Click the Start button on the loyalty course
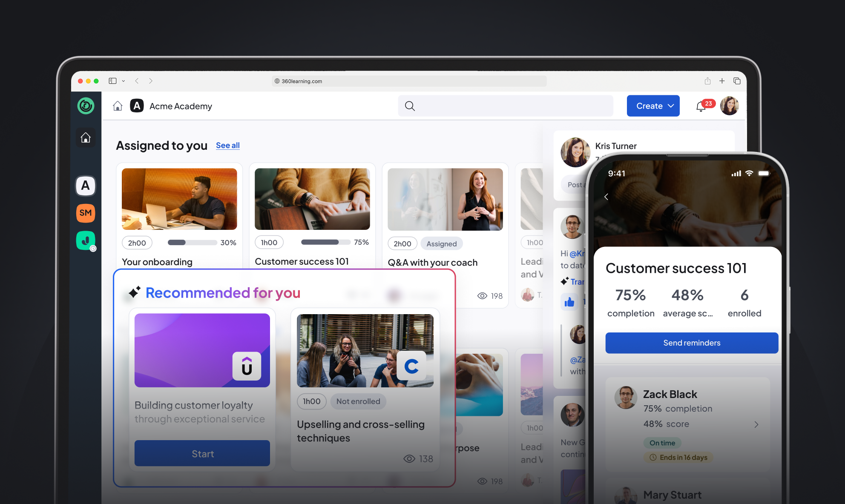Screen dimensions: 845x504 202,453
